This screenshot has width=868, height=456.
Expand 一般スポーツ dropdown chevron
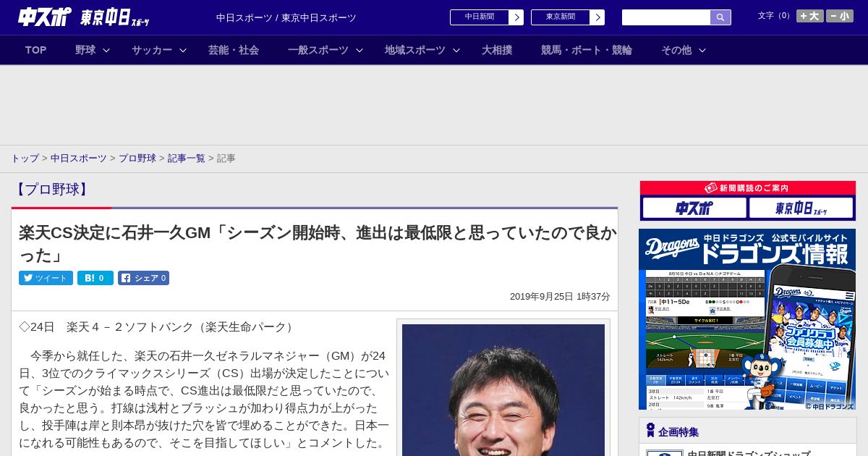(359, 50)
